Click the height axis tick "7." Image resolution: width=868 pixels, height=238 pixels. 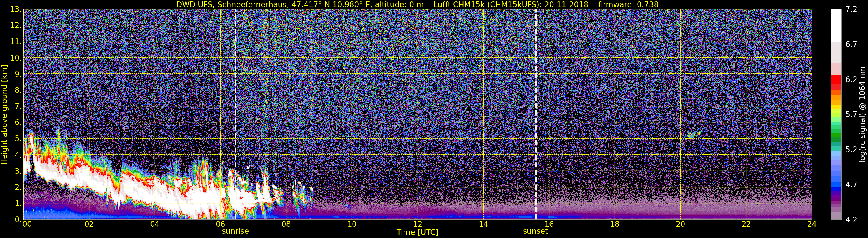pos(18,106)
